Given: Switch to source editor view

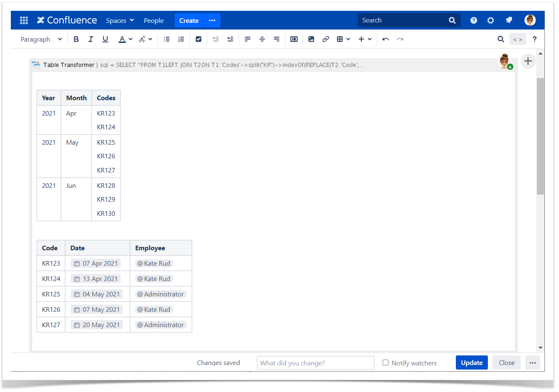Looking at the screenshot, I should tap(517, 39).
